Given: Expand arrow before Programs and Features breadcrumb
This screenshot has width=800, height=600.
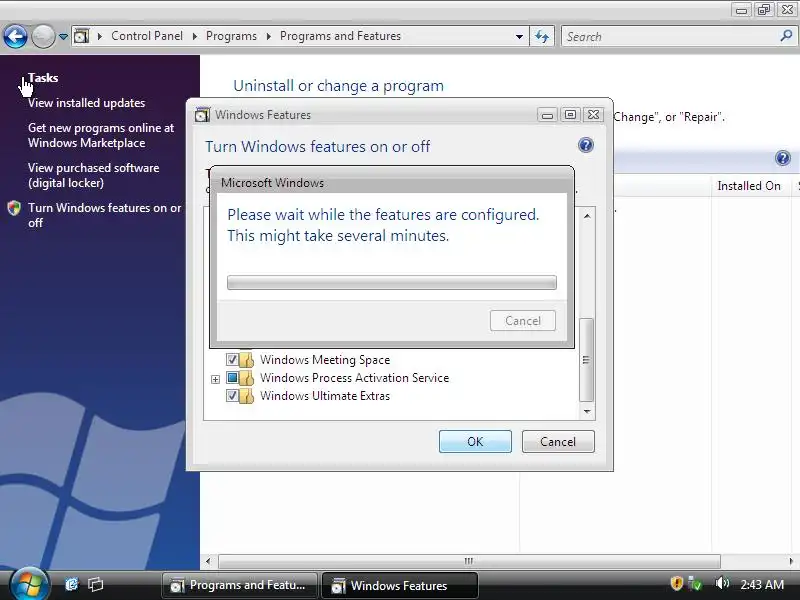Looking at the screenshot, I should click(x=268, y=36).
